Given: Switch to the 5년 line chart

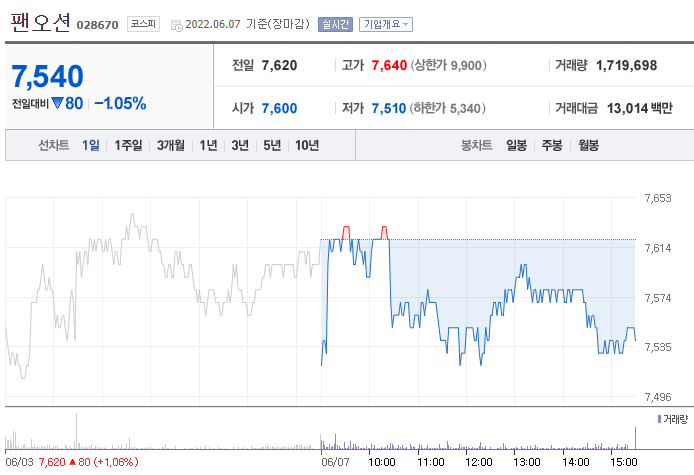Looking at the screenshot, I should pos(272,145).
